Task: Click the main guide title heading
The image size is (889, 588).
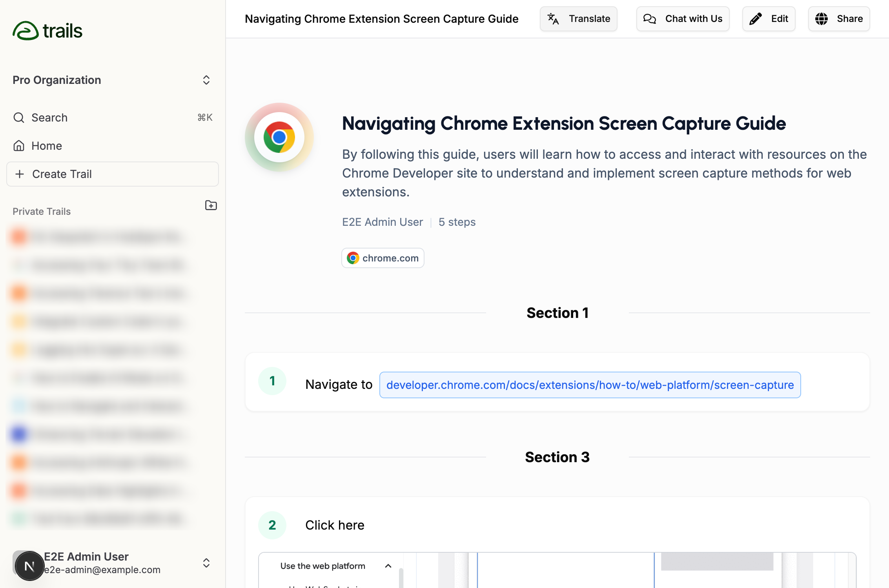Action: 564,123
